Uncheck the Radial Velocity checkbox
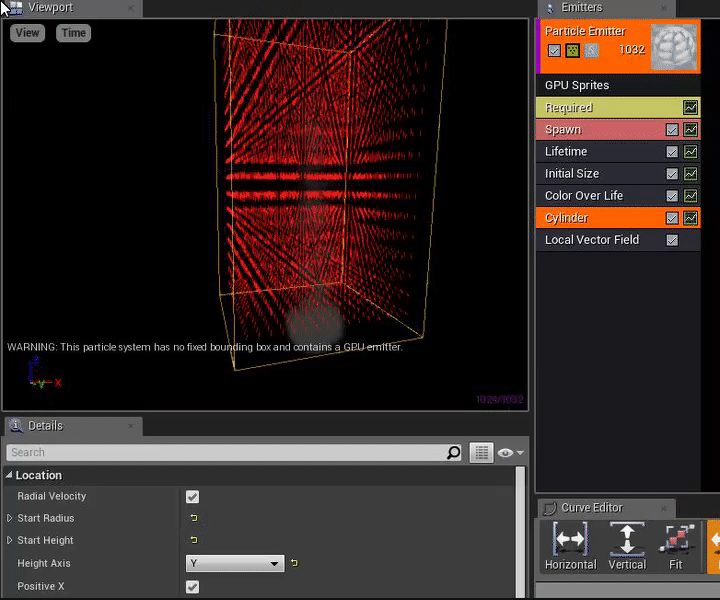 click(x=192, y=497)
